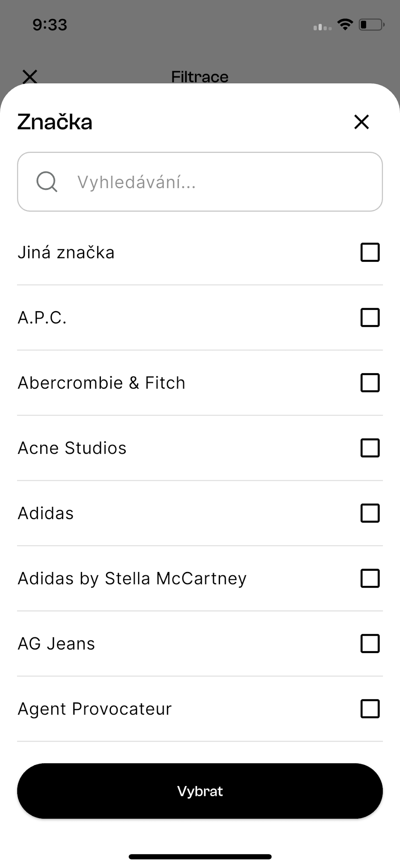
Task: Tap the Adidas brand row label
Action: pyautogui.click(x=45, y=513)
